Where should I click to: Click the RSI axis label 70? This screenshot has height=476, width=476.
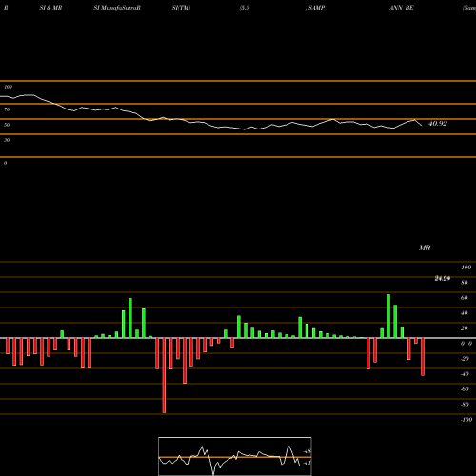(7, 109)
